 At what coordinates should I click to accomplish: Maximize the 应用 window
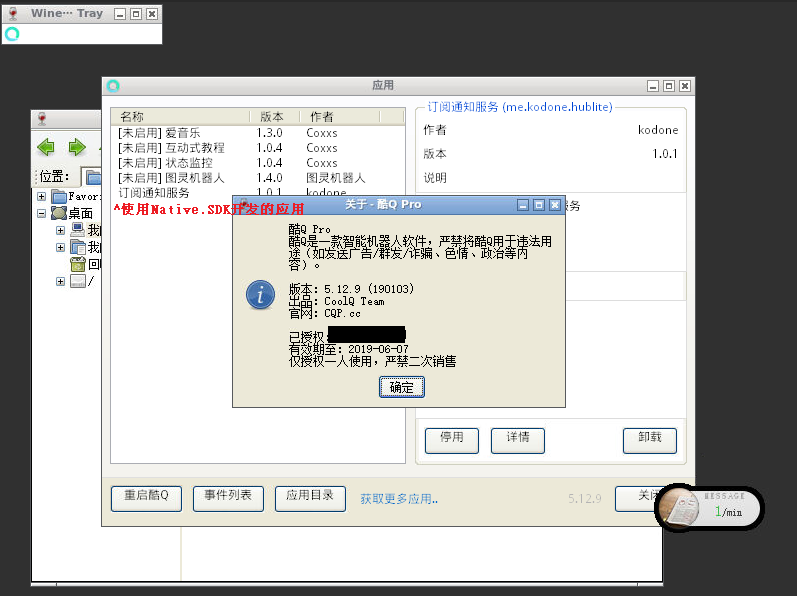coord(669,86)
